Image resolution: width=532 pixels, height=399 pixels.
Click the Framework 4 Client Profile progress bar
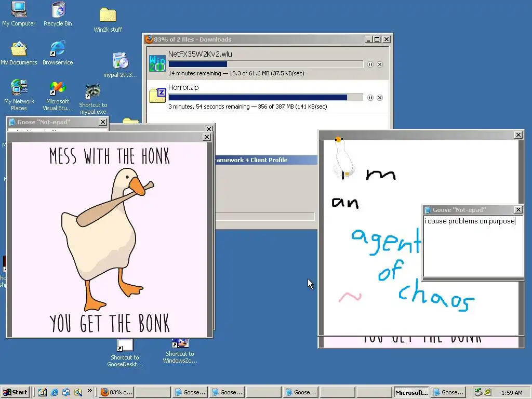265,217
